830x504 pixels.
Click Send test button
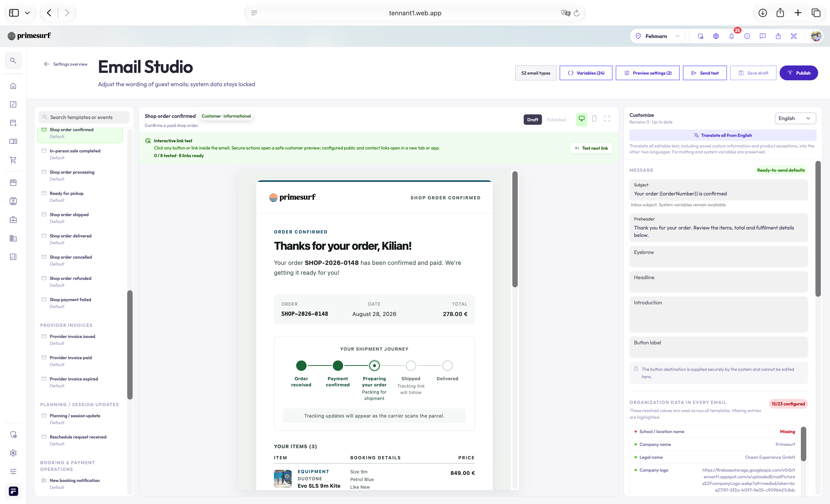(x=705, y=73)
